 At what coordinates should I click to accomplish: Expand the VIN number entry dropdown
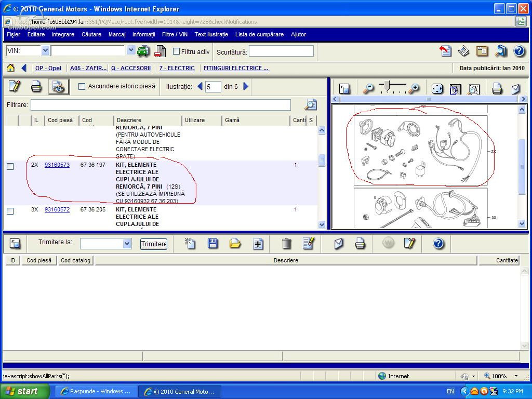[x=131, y=50]
